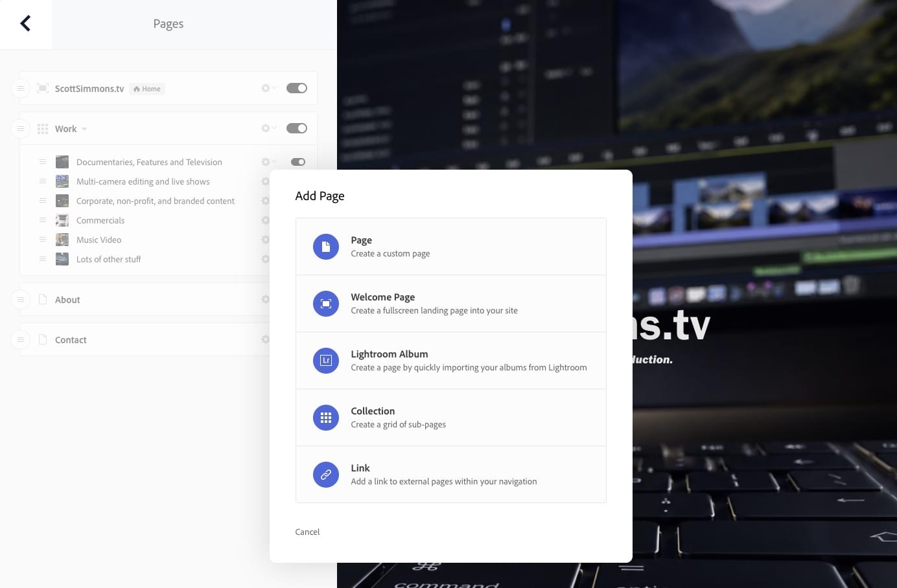Viewport: 897px width, 588px height.
Task: Cancel the Add Page dialog
Action: 307,532
